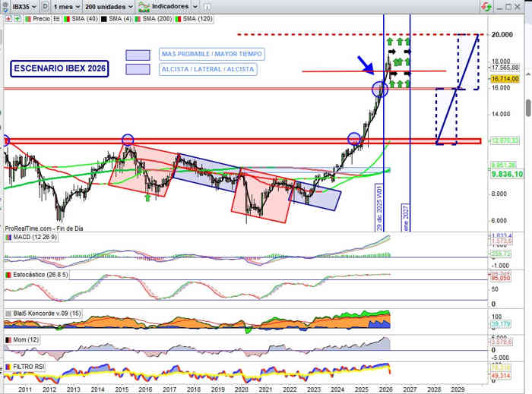Screen dimensions: 532x394
Task: Click the red plus icon below IBX35
Action: pos(8,17)
